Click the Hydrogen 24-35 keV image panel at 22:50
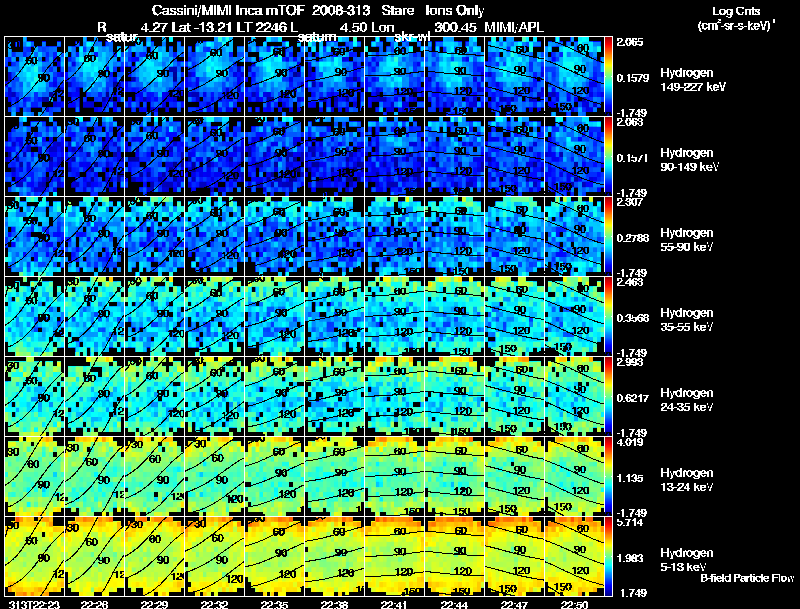 [x=574, y=396]
